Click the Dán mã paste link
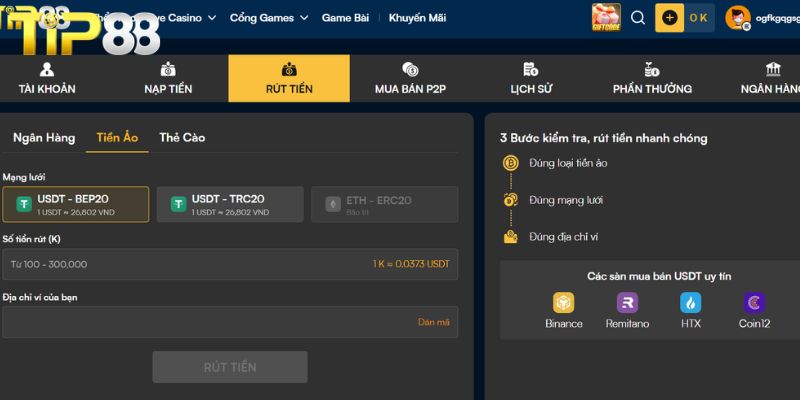Viewport: 800px width, 400px height. point(434,322)
